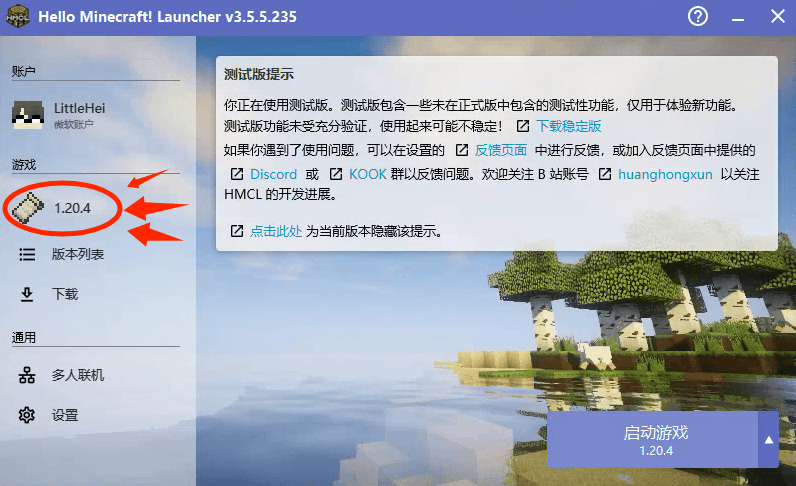Close the launcher window
Screen dimensions: 796x486
pyautogui.click(x=777, y=16)
